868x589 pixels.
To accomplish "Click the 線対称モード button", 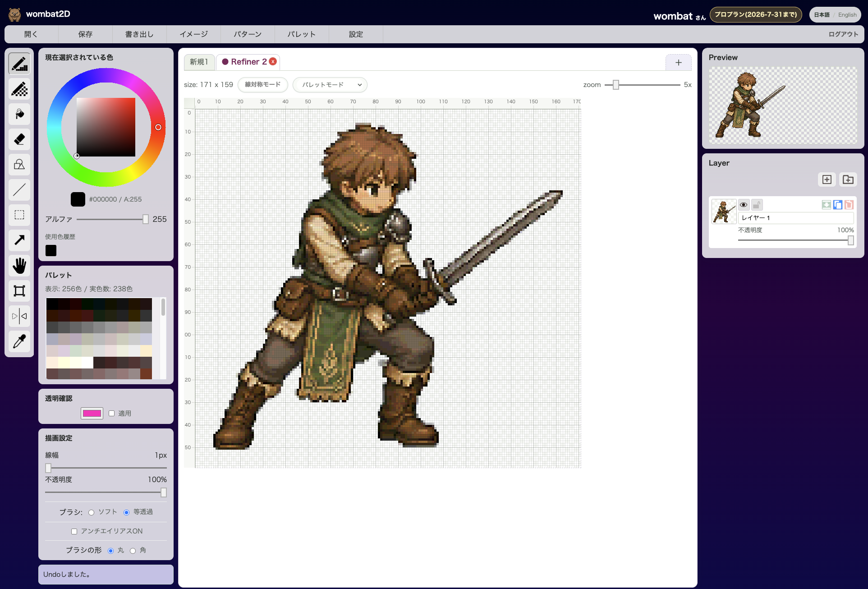I will pyautogui.click(x=263, y=85).
